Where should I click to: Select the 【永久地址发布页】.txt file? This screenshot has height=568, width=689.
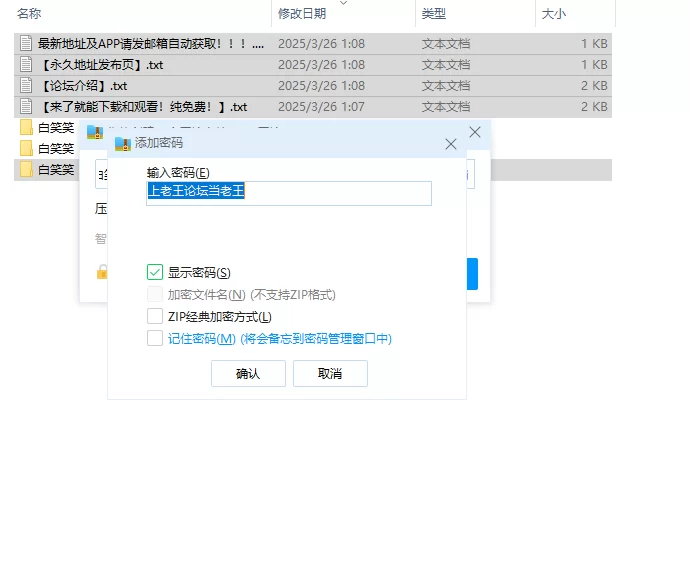click(x=313, y=65)
